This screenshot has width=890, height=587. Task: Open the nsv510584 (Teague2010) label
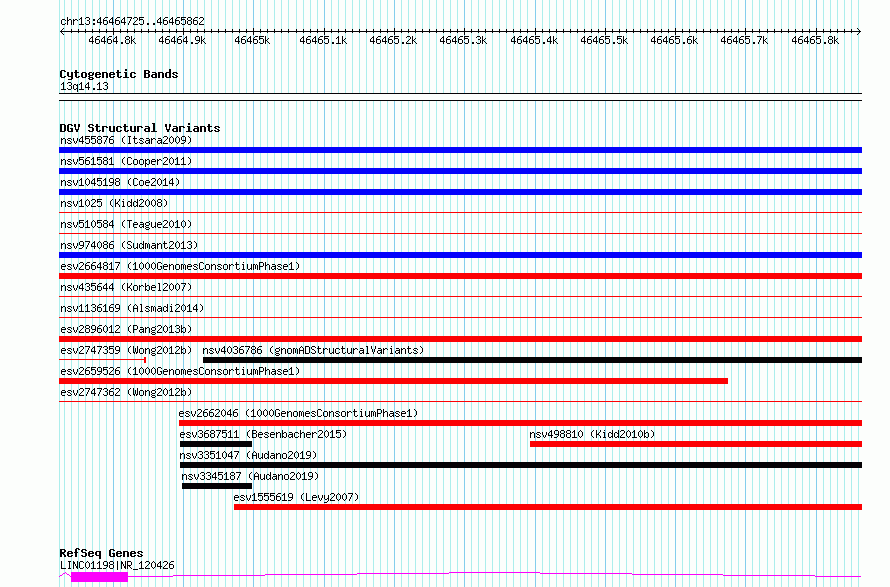[126, 224]
